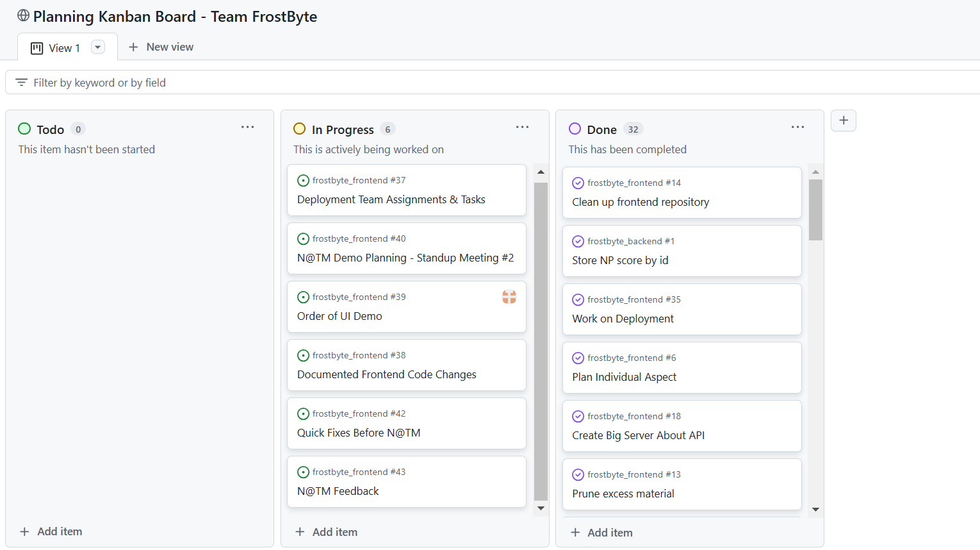Open the Done column three-dot menu
This screenshot has height=550, width=980.
797,128
